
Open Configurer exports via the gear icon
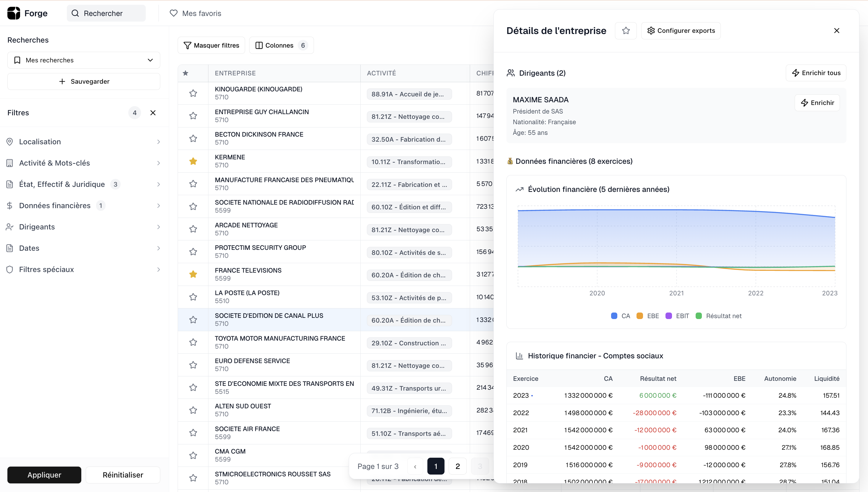(650, 30)
